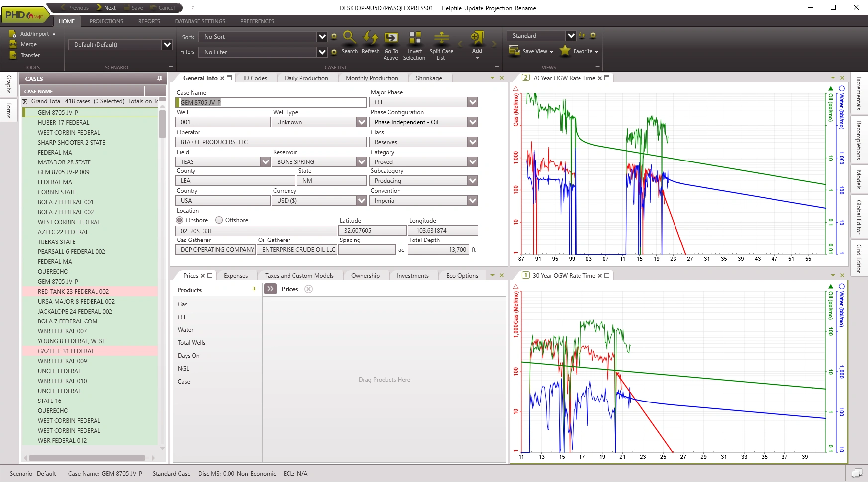This screenshot has width=868, height=482.
Task: Switch to the Monthly Production tab
Action: [x=372, y=78]
